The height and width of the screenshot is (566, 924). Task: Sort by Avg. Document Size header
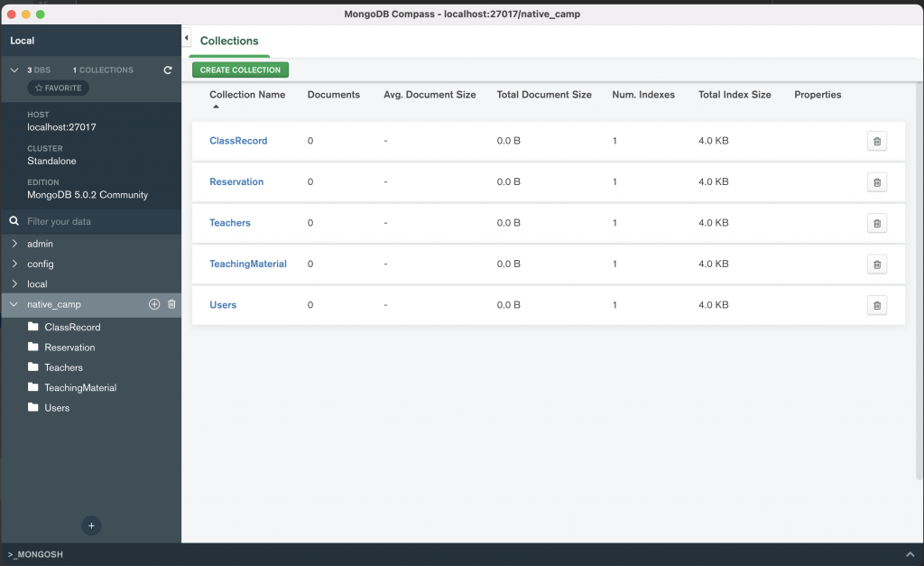coord(430,94)
